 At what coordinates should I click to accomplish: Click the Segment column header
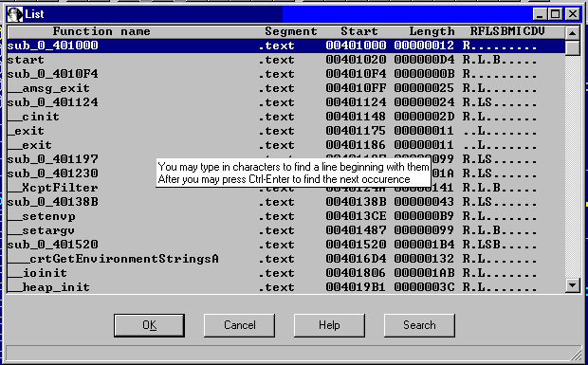click(291, 31)
